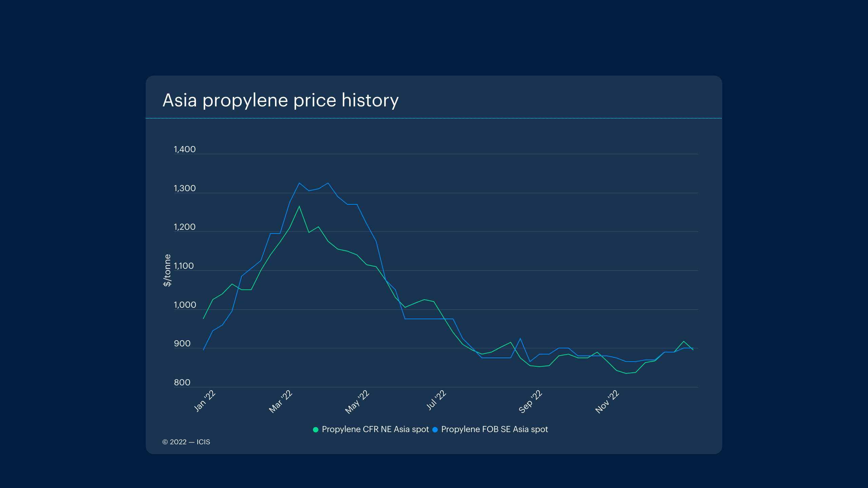Click the Jan '22 axis label
Screen dimensions: 868x488
(205, 401)
